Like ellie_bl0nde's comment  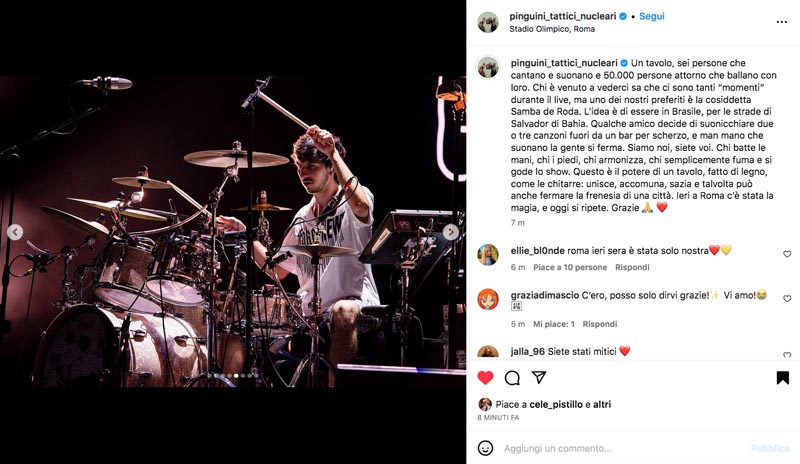point(787,254)
